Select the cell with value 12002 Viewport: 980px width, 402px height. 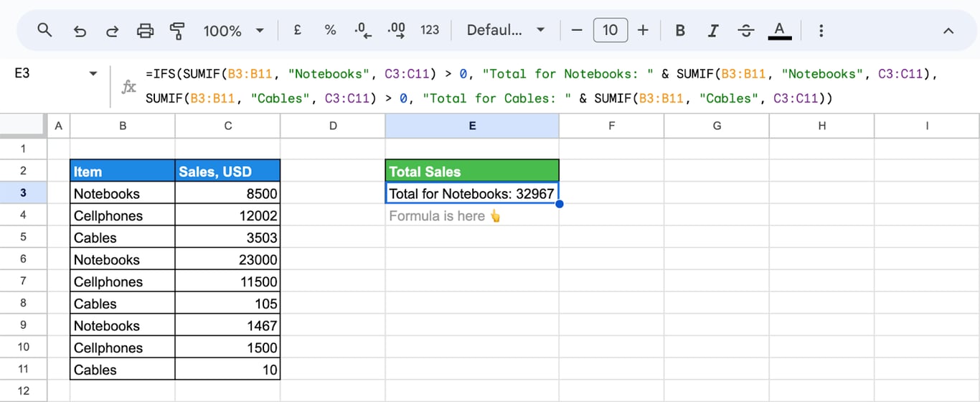227,215
